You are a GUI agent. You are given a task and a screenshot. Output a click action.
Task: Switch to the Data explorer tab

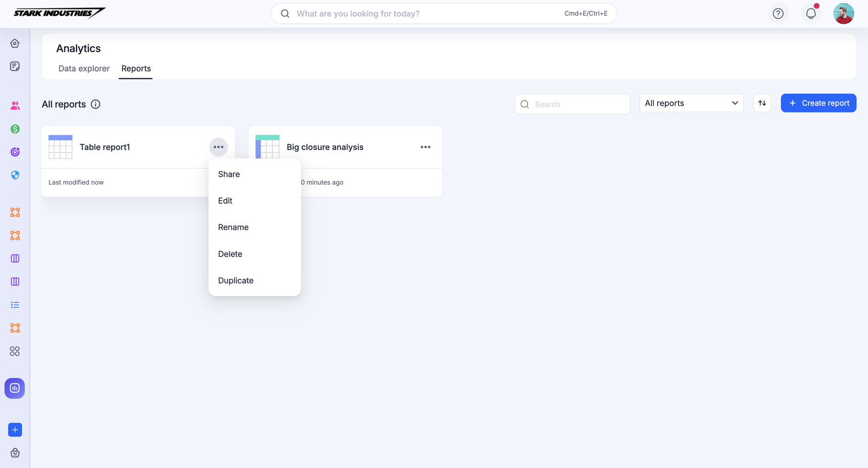84,69
